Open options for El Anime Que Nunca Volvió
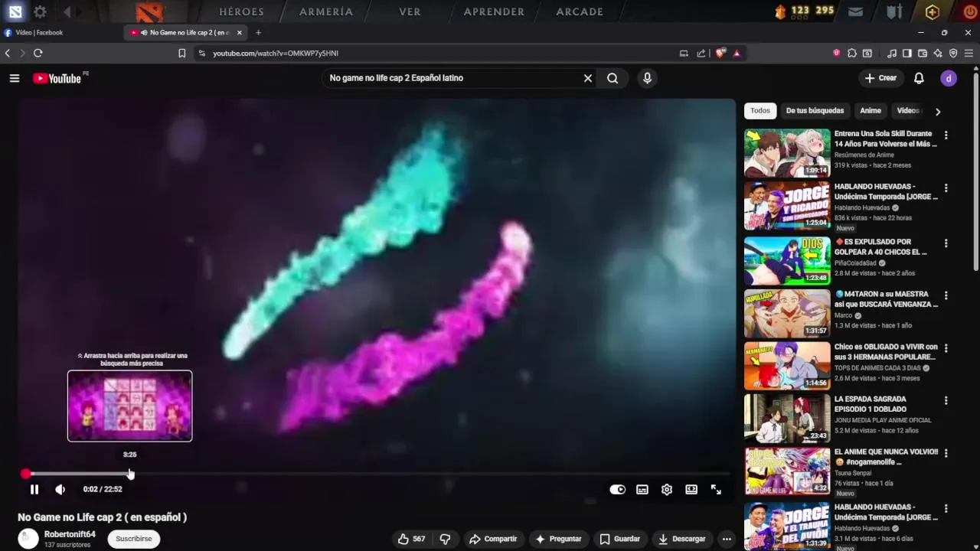The image size is (980, 551). 946,454
